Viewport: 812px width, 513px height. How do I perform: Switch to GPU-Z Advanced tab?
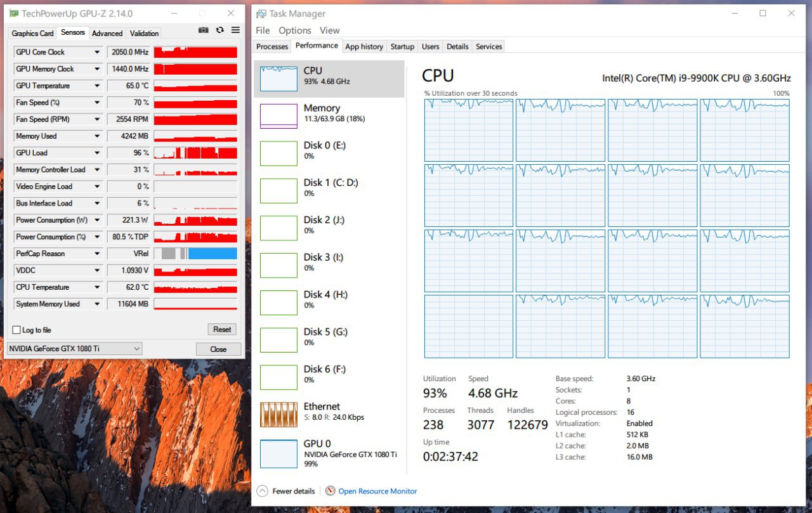107,34
